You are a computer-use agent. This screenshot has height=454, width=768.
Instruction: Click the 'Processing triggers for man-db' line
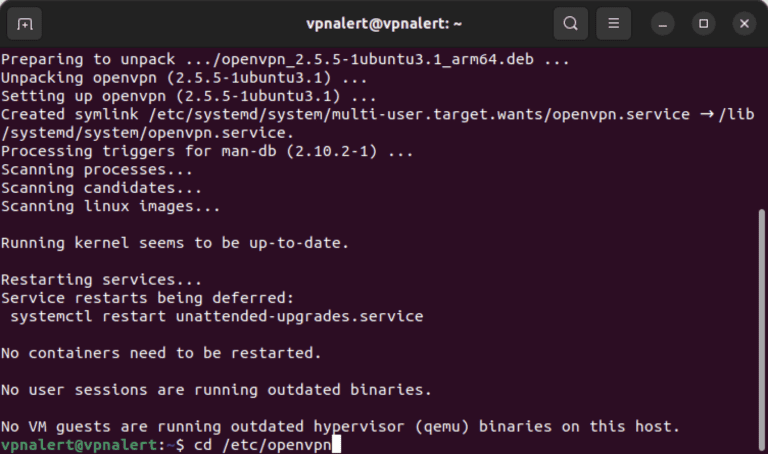(x=207, y=152)
